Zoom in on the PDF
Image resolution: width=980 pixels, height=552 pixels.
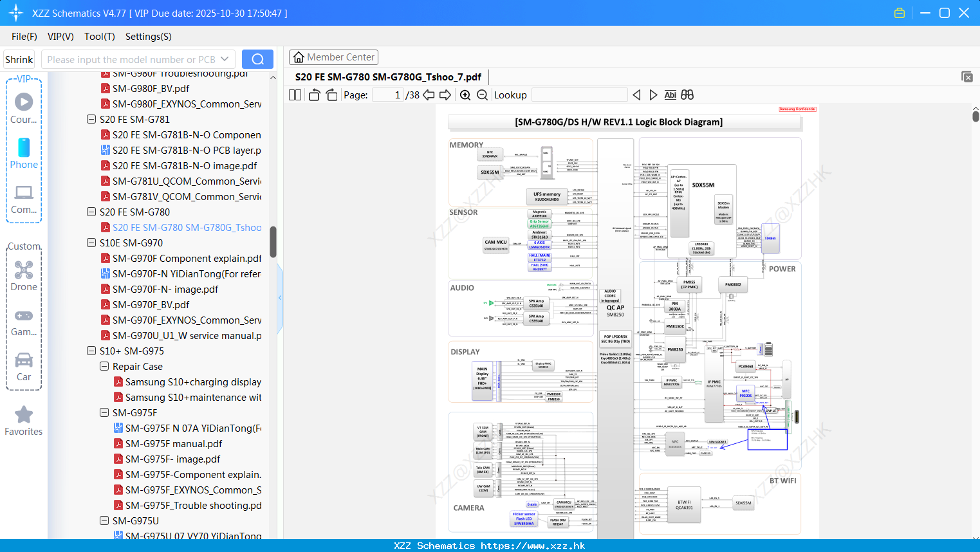coord(465,95)
